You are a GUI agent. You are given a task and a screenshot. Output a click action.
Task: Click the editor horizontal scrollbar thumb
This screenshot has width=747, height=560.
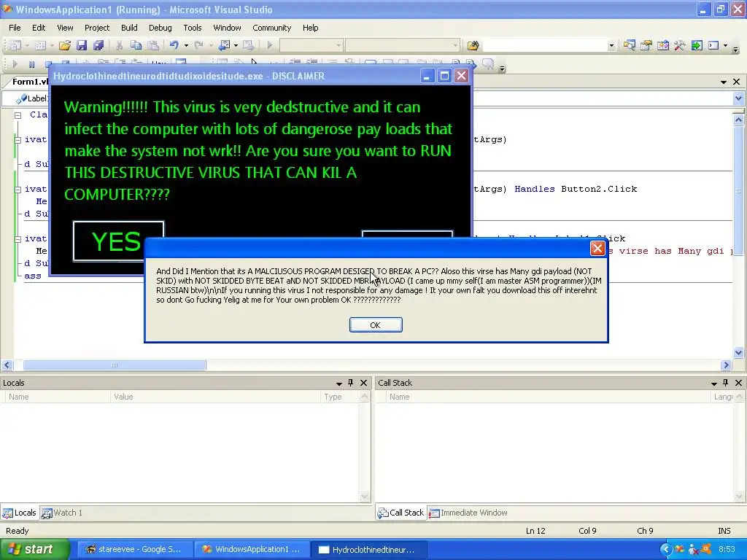tap(115, 365)
